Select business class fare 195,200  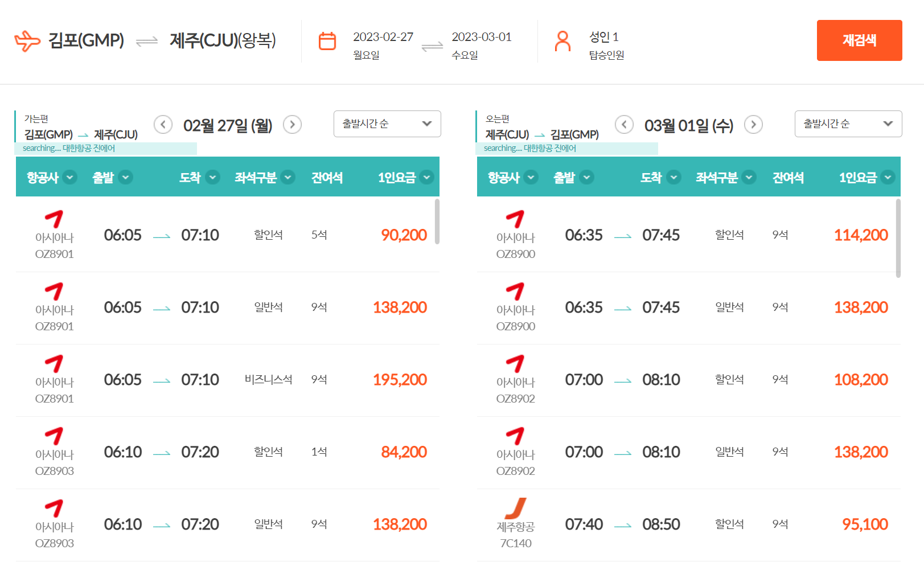coord(400,379)
